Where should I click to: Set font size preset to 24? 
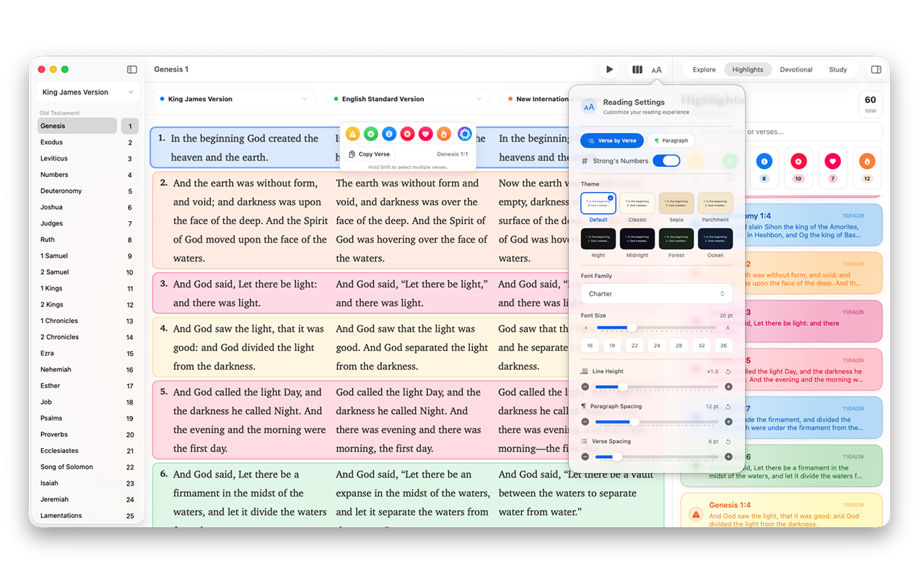click(657, 346)
